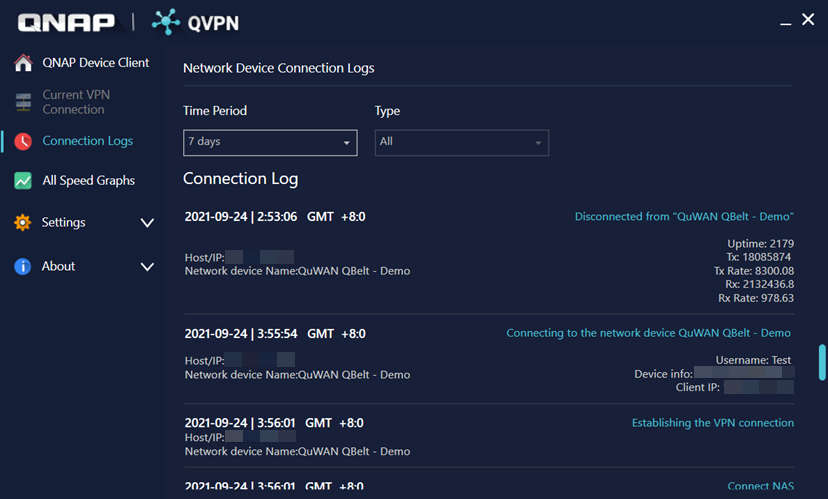828x499 pixels.
Task: Click the QNAP Device Client home icon
Action: pos(23,63)
